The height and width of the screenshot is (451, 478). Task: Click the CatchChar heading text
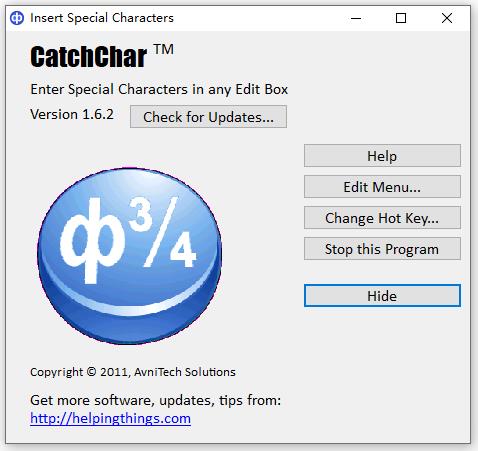click(x=88, y=56)
